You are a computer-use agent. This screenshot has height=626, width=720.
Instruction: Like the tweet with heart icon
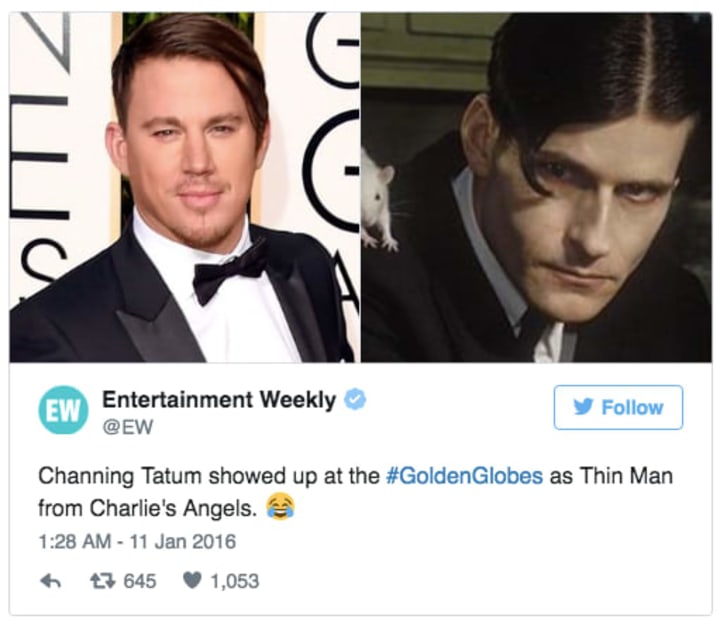click(191, 581)
